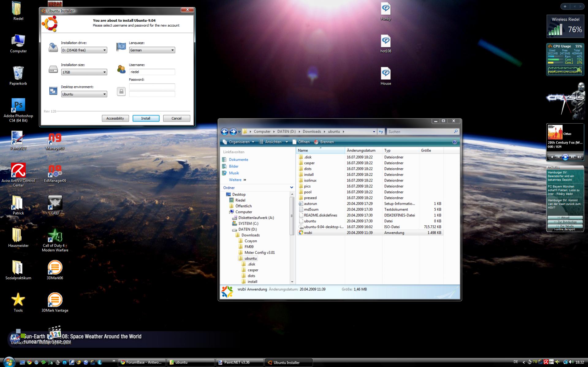The image size is (588, 367).
Task: Select the wubi application file
Action: [x=370, y=233]
